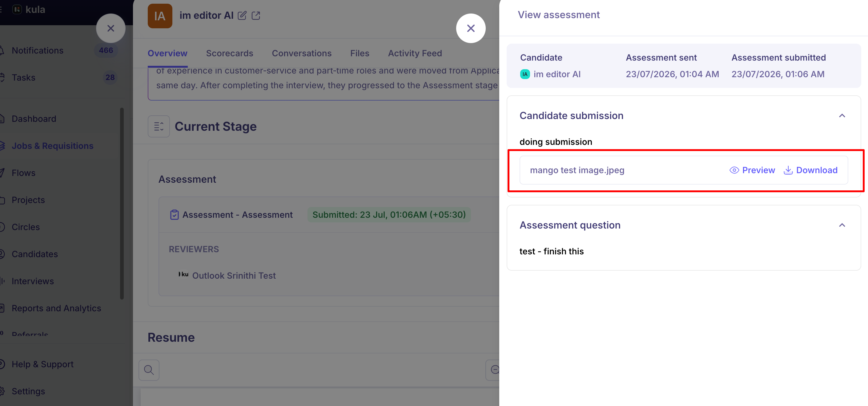Open Circles section
The width and height of the screenshot is (868, 406).
tap(26, 227)
